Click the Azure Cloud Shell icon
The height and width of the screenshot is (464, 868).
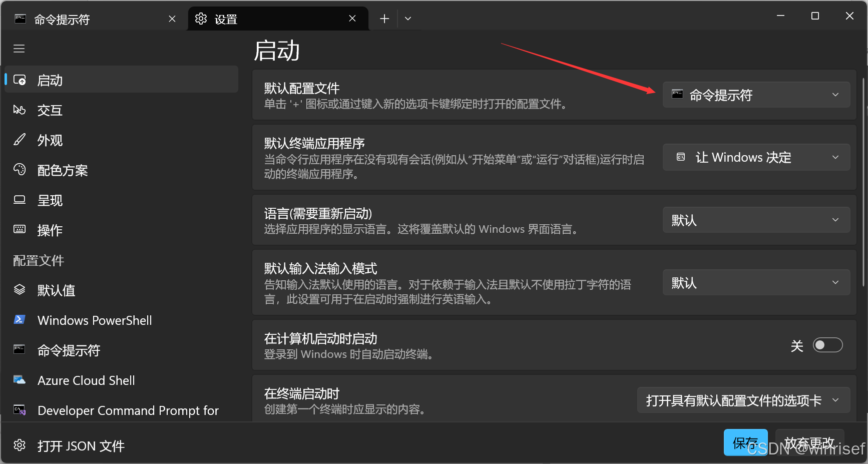pos(20,380)
